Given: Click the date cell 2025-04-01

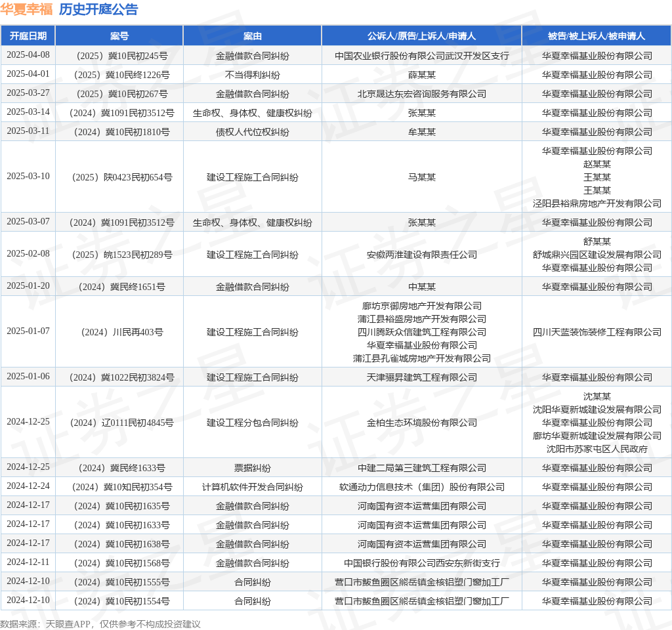Looking at the screenshot, I should pos(28,74).
